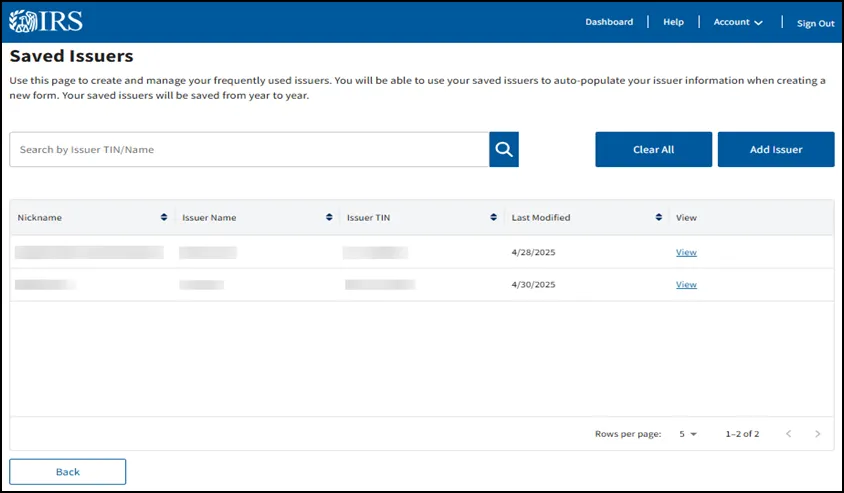Open View link for 4/28/2025 row
844x493 pixels.
(686, 252)
